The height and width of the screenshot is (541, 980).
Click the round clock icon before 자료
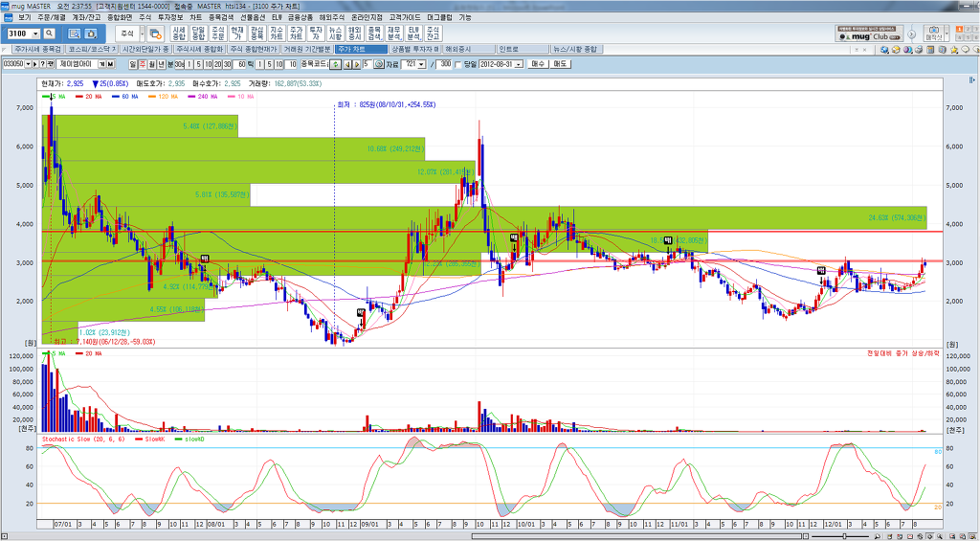click(x=379, y=64)
